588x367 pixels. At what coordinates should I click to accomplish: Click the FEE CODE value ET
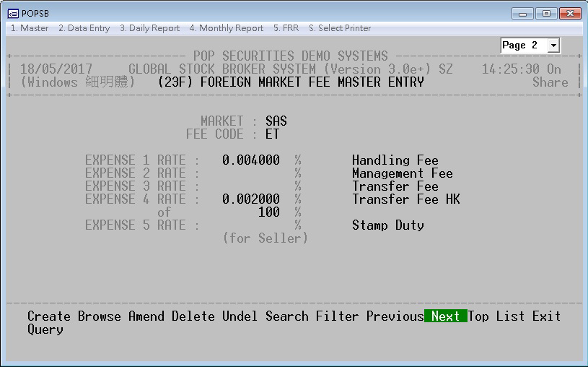coord(272,134)
